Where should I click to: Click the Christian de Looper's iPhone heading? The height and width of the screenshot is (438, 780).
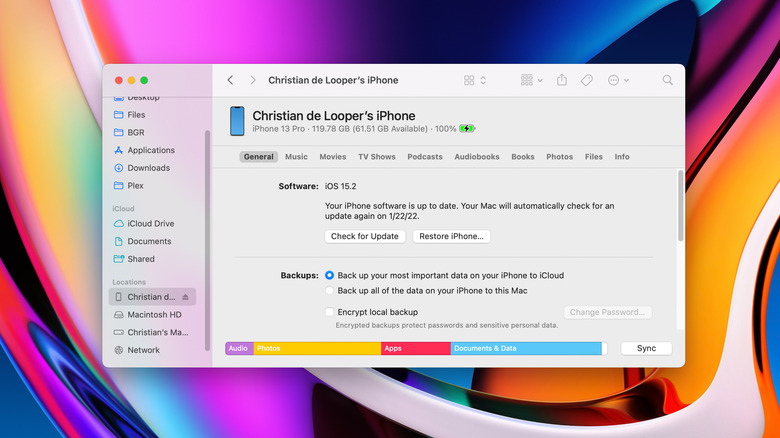(x=334, y=115)
